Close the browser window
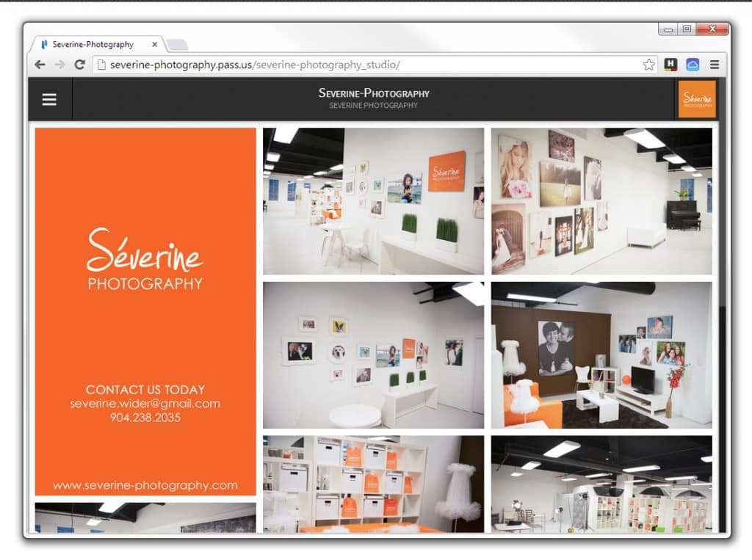 (x=712, y=29)
